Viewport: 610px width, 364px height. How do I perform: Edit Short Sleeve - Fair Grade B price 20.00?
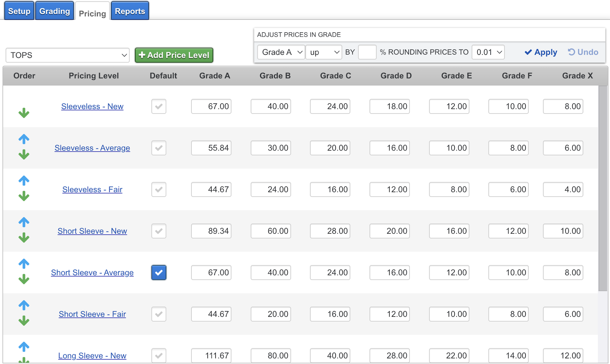coord(271,314)
